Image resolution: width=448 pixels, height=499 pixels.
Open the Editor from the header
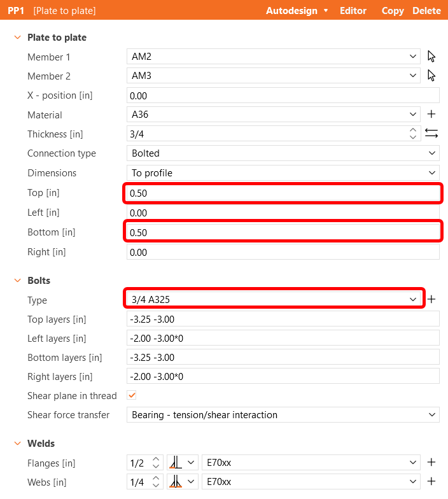point(353,10)
